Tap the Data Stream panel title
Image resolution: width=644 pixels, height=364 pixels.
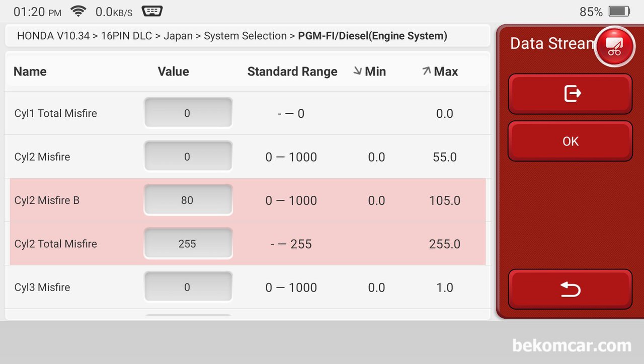(552, 43)
